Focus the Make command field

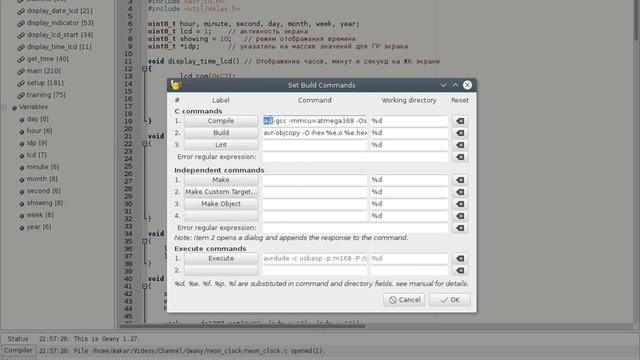pos(315,180)
